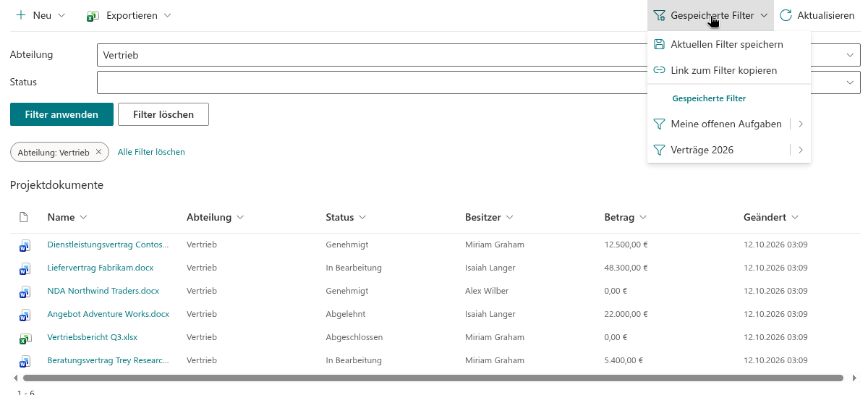The height and width of the screenshot is (395, 868).
Task: Choose Aktuellen Filter speichern menu entry
Action: (729, 44)
